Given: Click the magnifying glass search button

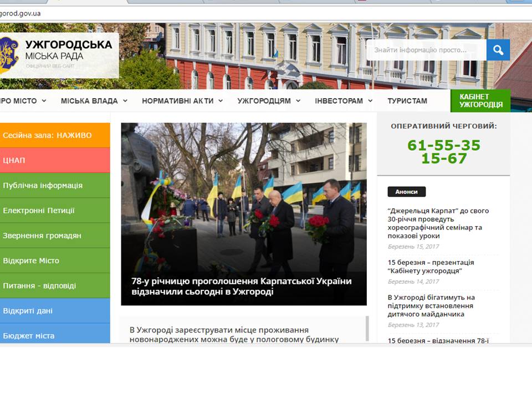Looking at the screenshot, I should [498, 50].
